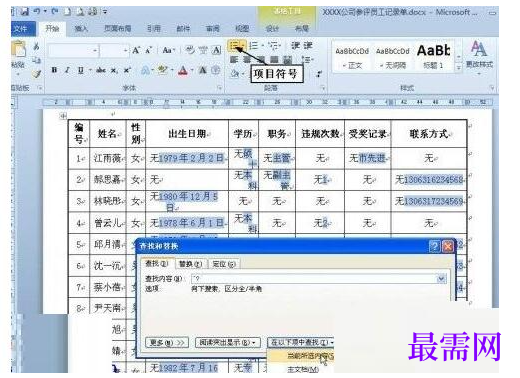Screen dimensions: 520x378
Task: Click the Paste clipboard icon
Action: point(19,50)
